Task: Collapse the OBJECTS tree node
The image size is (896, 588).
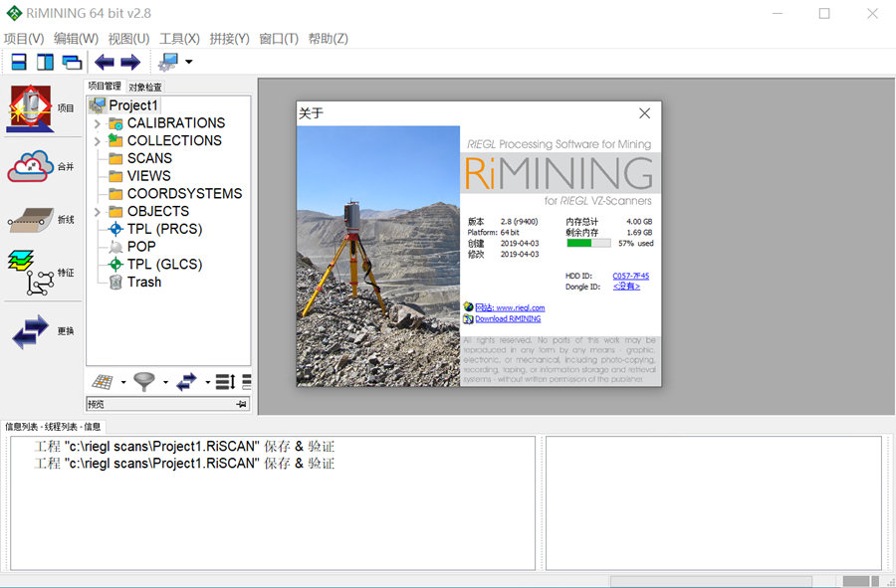Action: pyautogui.click(x=96, y=211)
